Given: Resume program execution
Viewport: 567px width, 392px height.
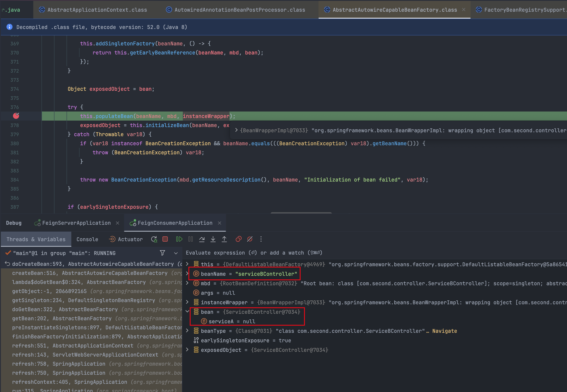Looking at the screenshot, I should pyautogui.click(x=179, y=239).
